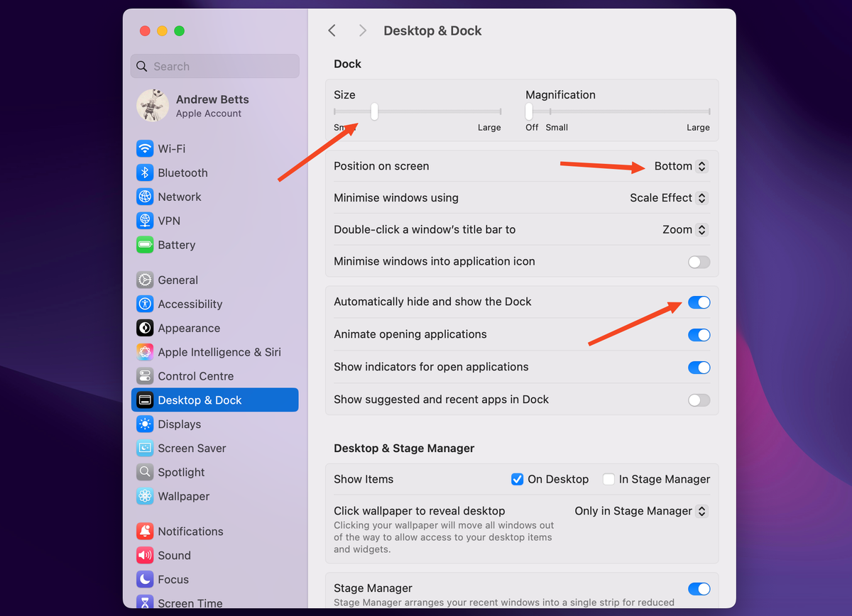Click the Bluetooth icon in the sidebar
Viewport: 852px width, 616px height.
click(145, 172)
